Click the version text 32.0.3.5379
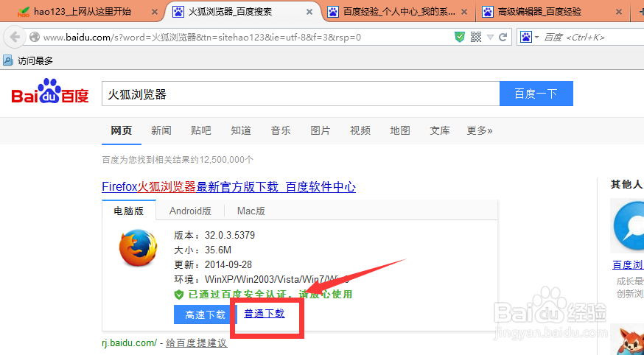644x355 pixels. pyautogui.click(x=230, y=235)
